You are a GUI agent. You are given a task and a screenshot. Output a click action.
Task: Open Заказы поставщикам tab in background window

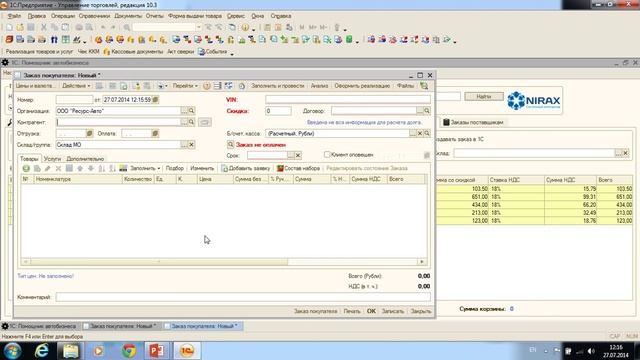[x=473, y=122]
